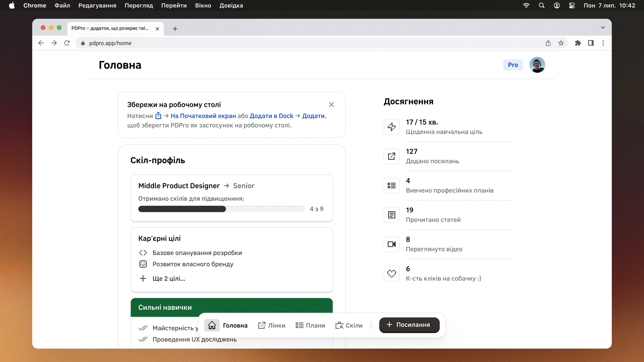Open macOS Control Center toggles
The image size is (644, 362).
click(x=572, y=5)
